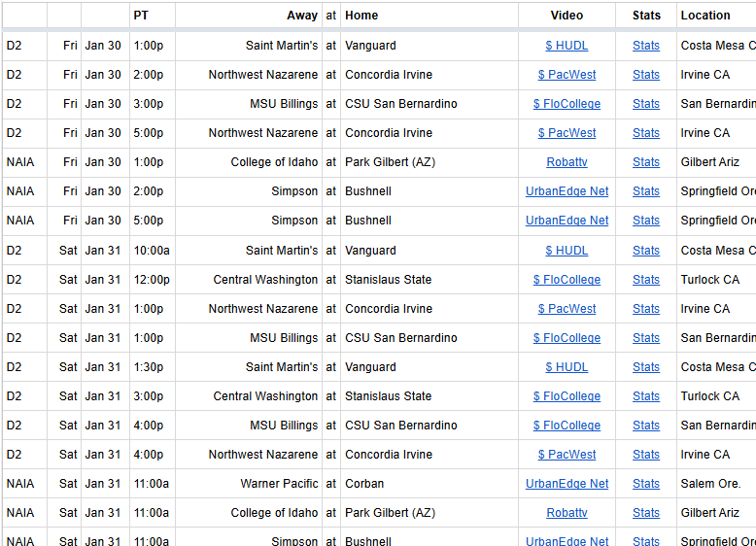
Task: Select the 1:30p time cell
Action: point(153,367)
